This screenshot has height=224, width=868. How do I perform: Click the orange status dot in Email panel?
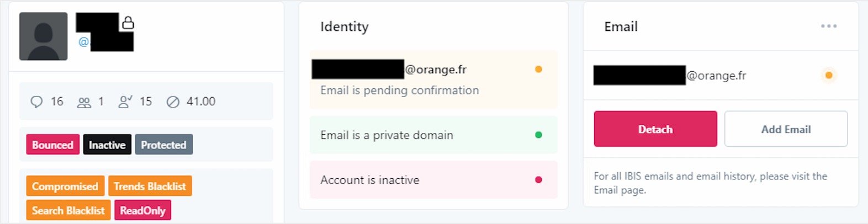pos(828,75)
